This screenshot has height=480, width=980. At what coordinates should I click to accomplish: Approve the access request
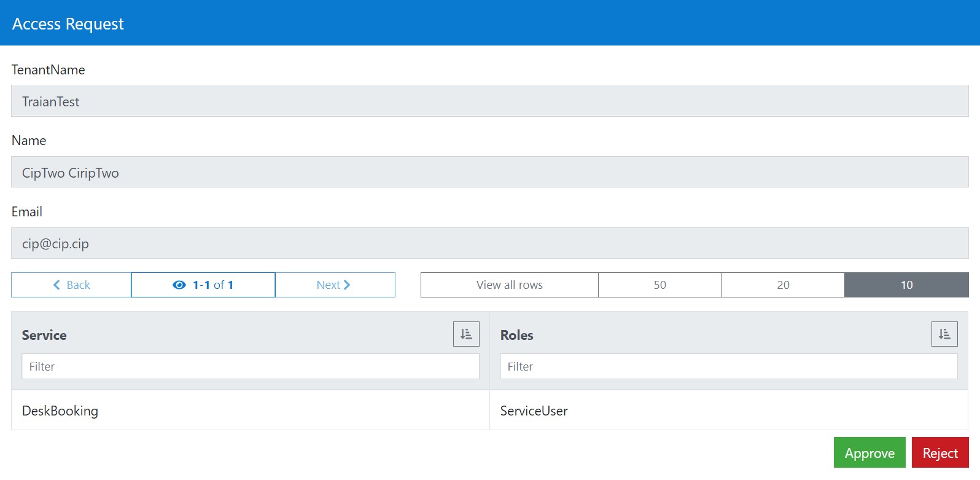pos(869,453)
